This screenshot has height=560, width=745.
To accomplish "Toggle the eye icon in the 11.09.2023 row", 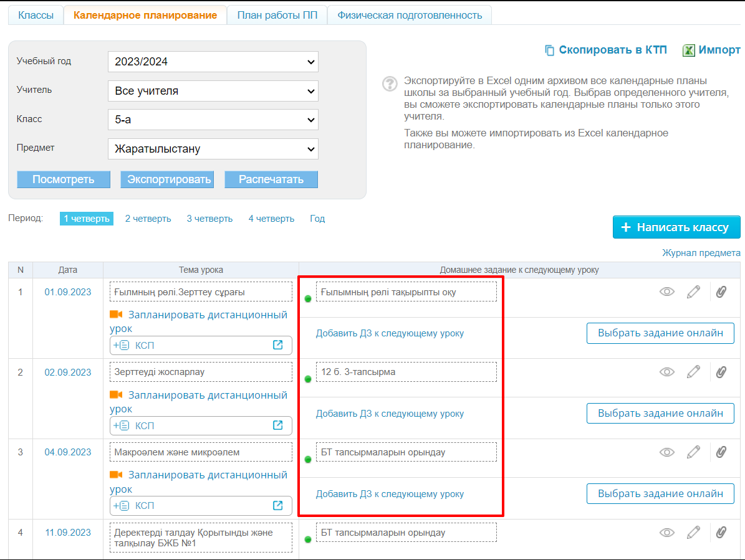I will [x=667, y=533].
